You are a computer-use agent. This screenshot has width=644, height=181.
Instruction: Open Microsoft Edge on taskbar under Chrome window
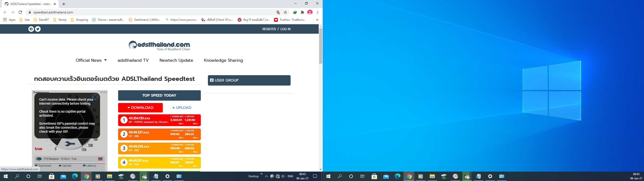coord(75,176)
